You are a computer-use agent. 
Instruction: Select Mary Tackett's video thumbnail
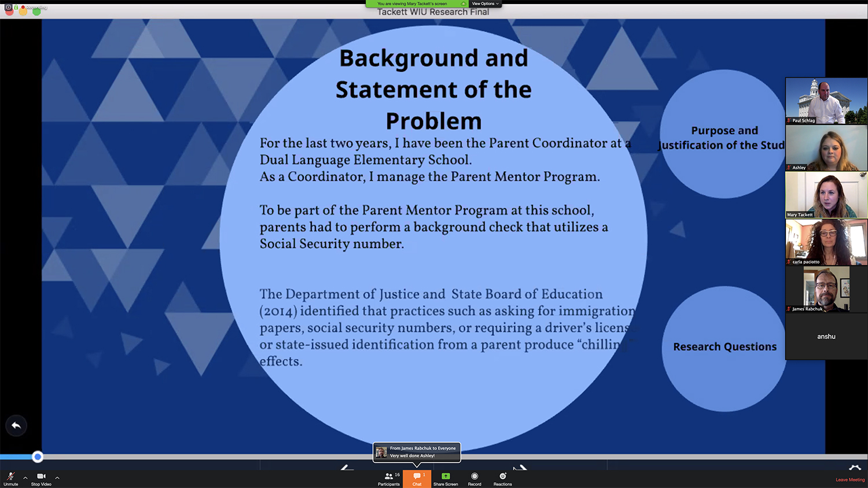click(826, 195)
